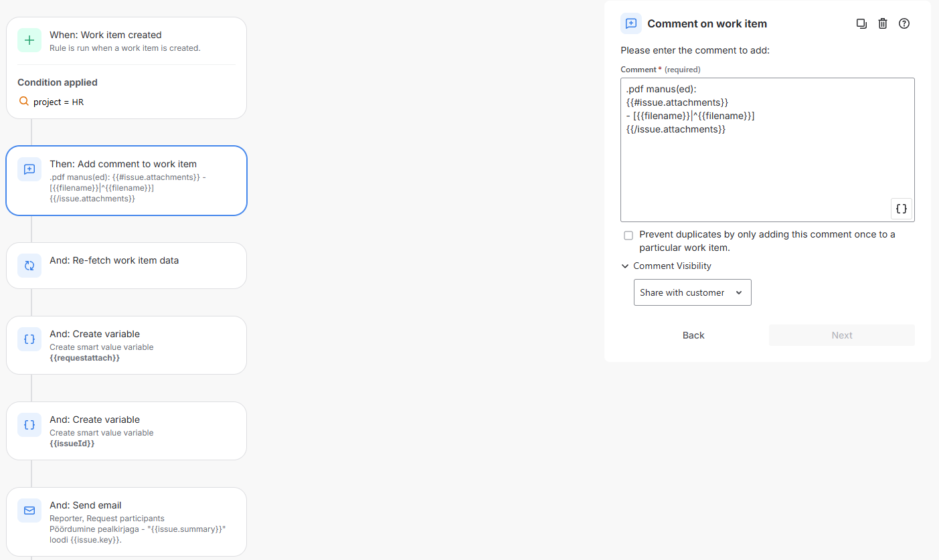Open help via the question mark icon

904,23
